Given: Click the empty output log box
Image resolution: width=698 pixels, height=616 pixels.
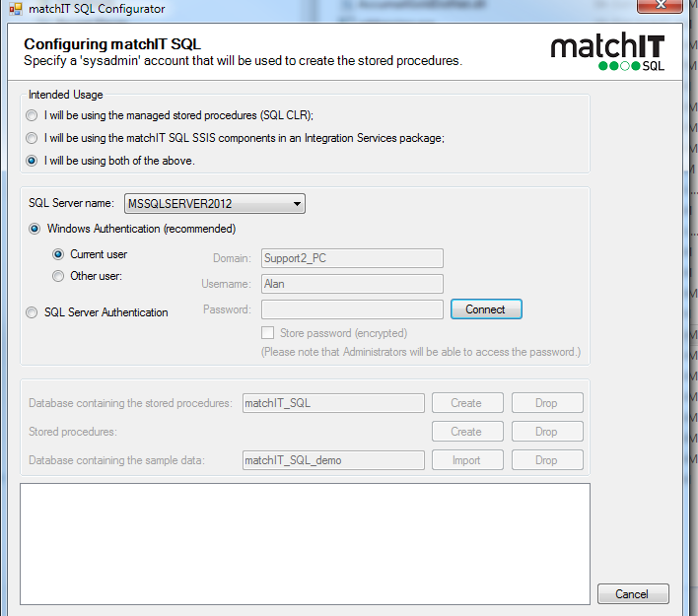Looking at the screenshot, I should pyautogui.click(x=305, y=544).
